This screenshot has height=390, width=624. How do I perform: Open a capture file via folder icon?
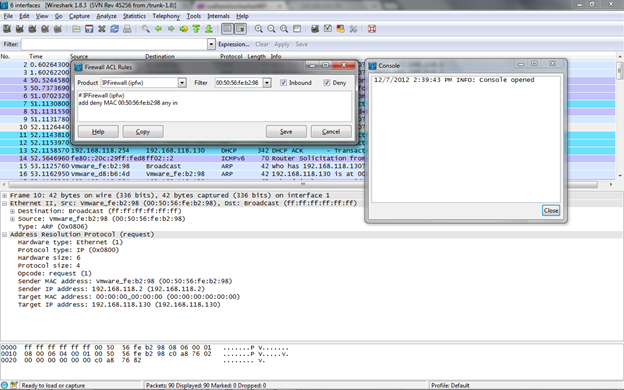76,29
